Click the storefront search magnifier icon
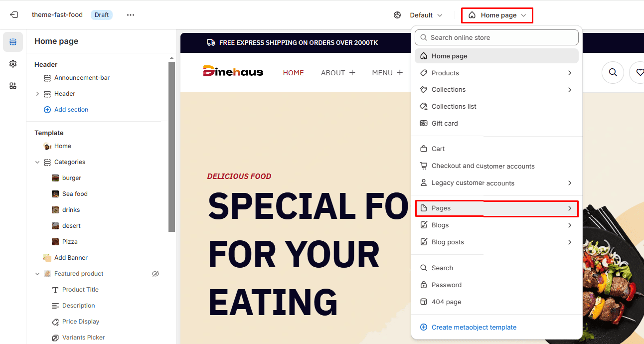The image size is (644, 344). point(613,73)
